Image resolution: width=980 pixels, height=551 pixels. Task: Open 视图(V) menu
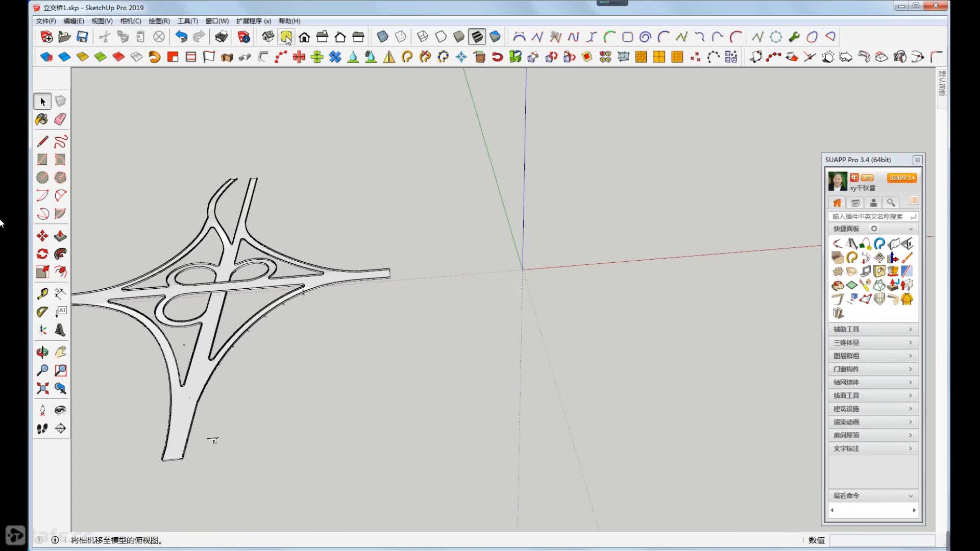pos(102,21)
